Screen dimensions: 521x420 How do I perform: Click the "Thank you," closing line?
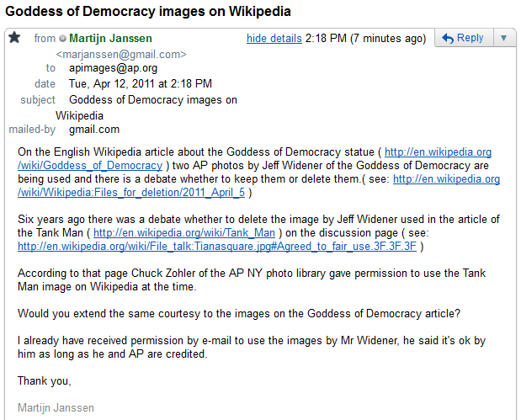[x=45, y=380]
